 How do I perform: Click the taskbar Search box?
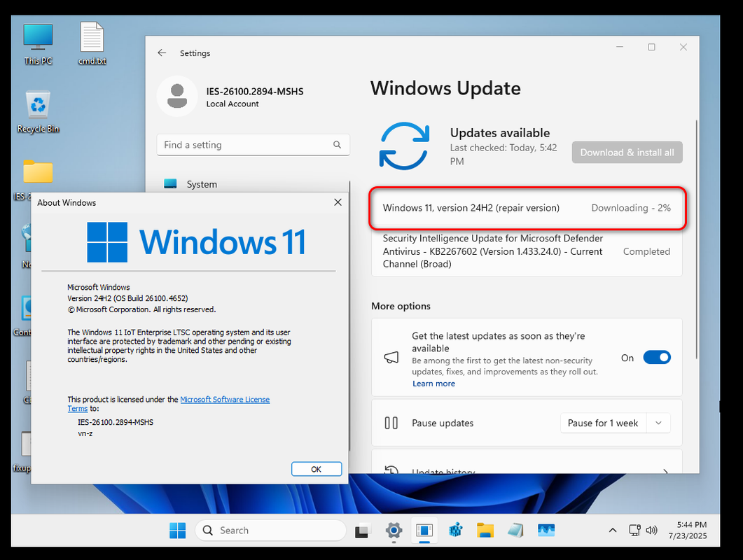[x=270, y=530]
